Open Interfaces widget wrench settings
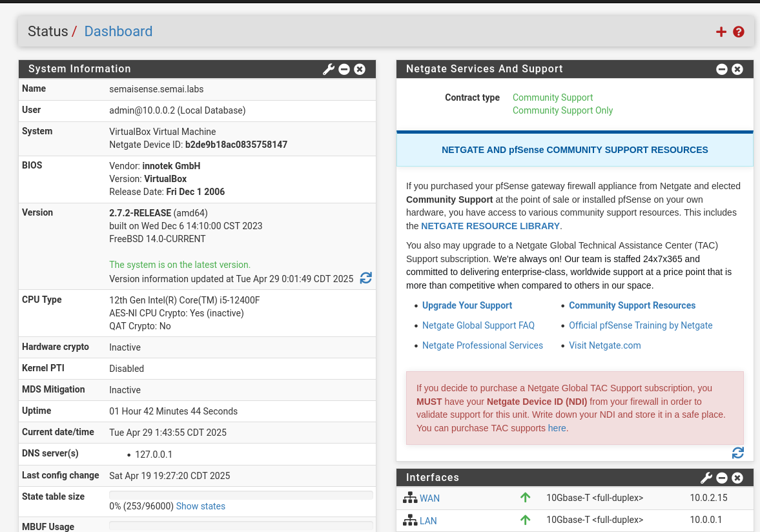 pyautogui.click(x=706, y=478)
